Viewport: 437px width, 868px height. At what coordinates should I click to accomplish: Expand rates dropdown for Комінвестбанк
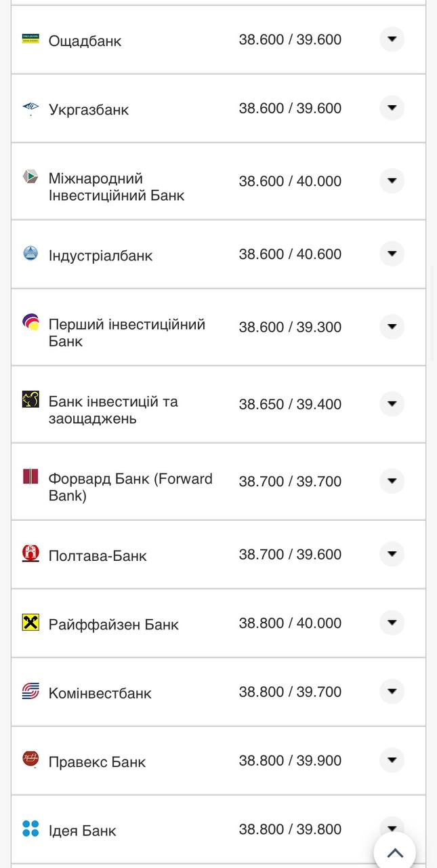392,691
